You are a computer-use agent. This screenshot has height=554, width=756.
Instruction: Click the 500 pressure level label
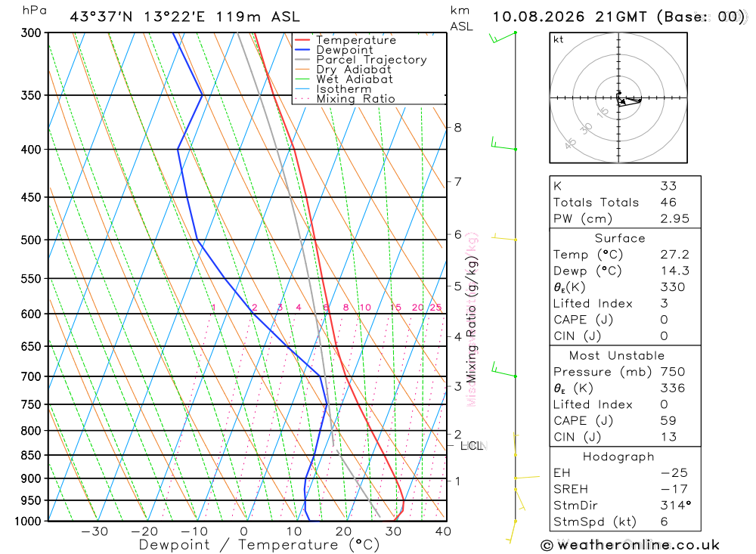pyautogui.click(x=31, y=240)
